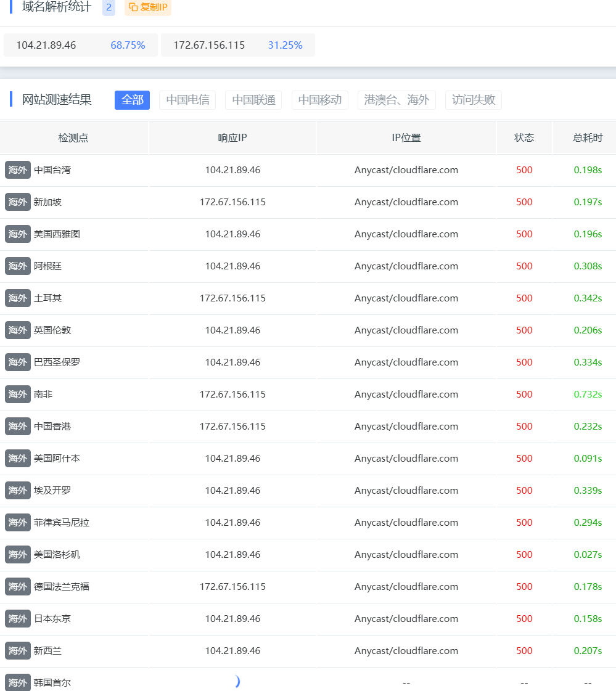Click the 海外 tag beside 中国台湾
The height and width of the screenshot is (691, 616).
18,170
